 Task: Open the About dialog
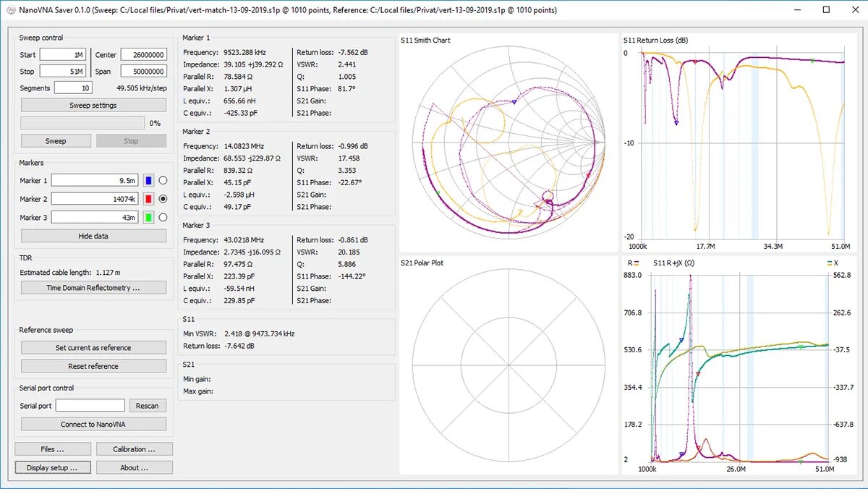coord(135,468)
